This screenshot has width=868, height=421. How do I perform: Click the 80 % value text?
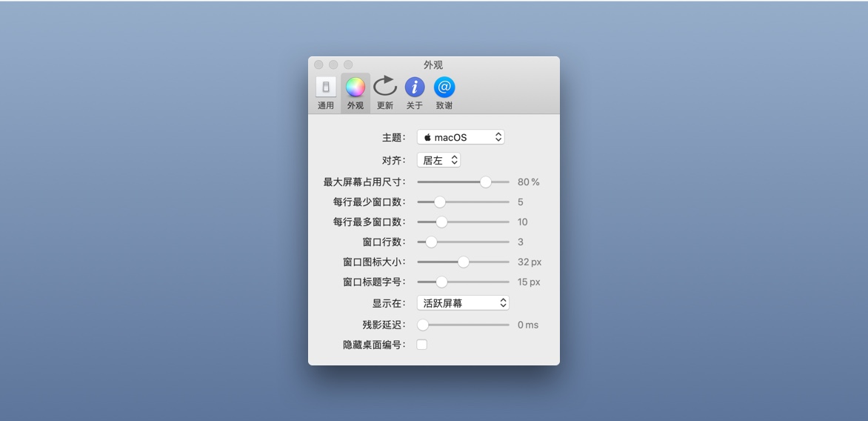pos(528,182)
